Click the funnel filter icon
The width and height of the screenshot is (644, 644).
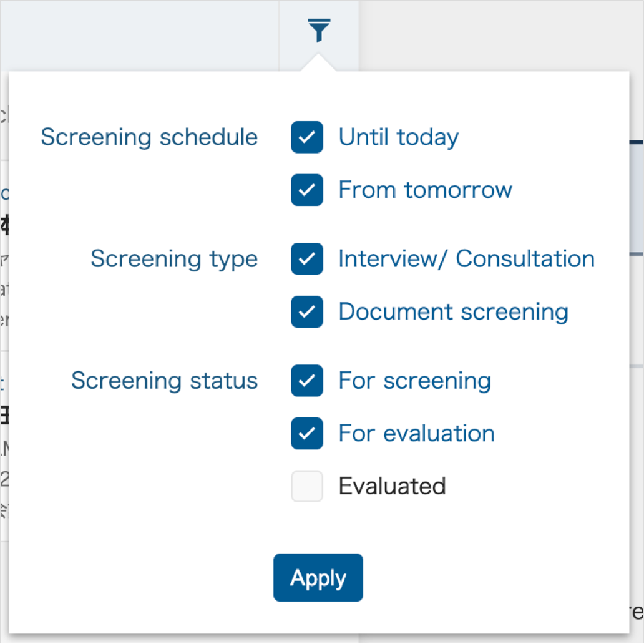(319, 30)
